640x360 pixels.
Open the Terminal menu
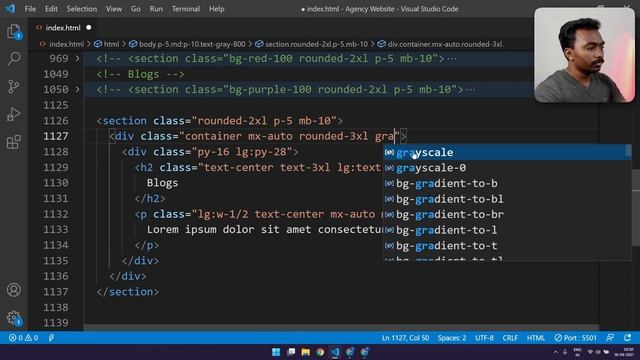[186, 9]
